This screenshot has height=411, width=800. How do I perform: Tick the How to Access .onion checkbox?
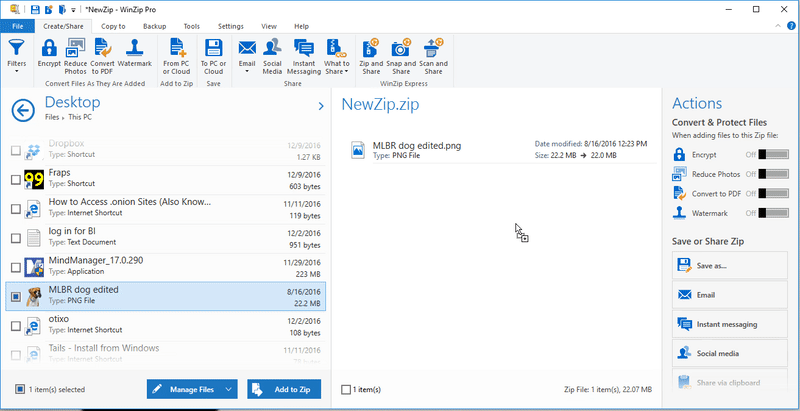coord(16,209)
